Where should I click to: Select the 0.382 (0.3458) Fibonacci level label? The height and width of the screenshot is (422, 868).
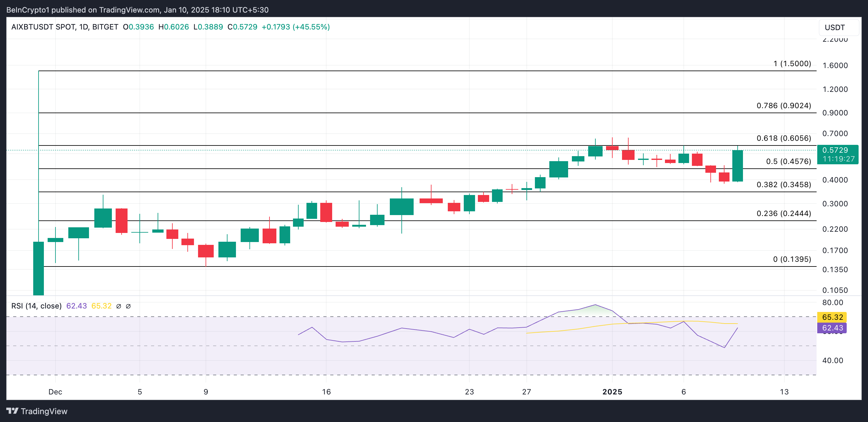click(783, 185)
